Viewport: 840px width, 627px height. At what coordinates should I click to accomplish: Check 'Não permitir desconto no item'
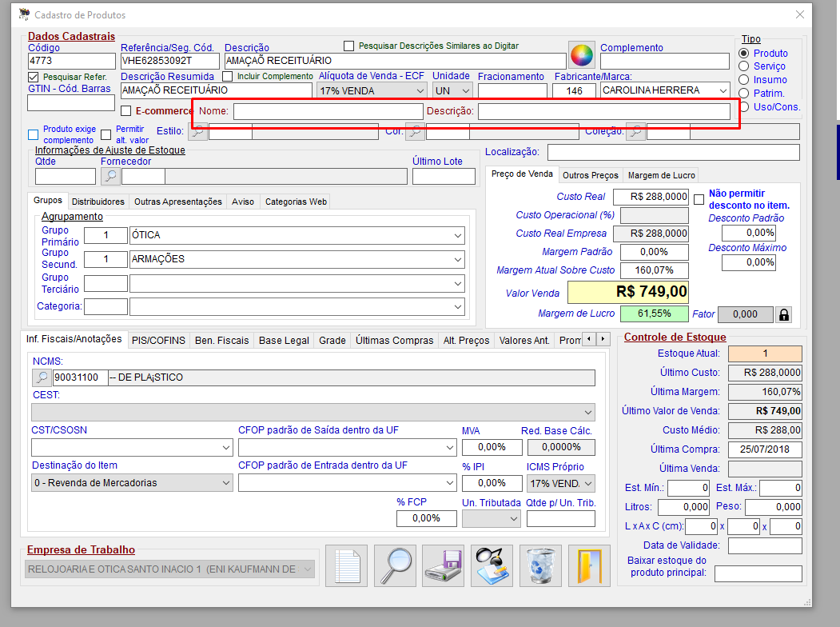coord(699,199)
